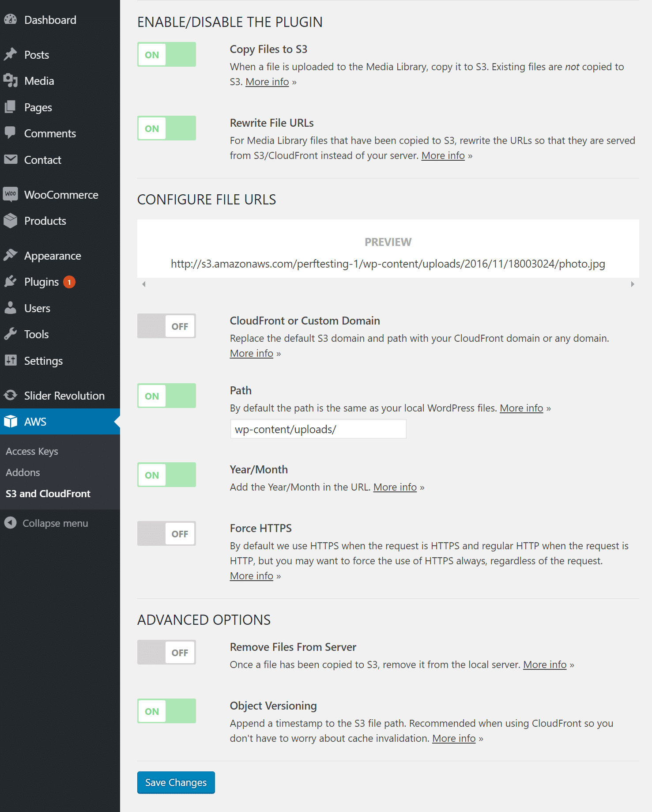The height and width of the screenshot is (812, 652).
Task: Toggle CloudFront or Custom Domain on
Action: 166,326
